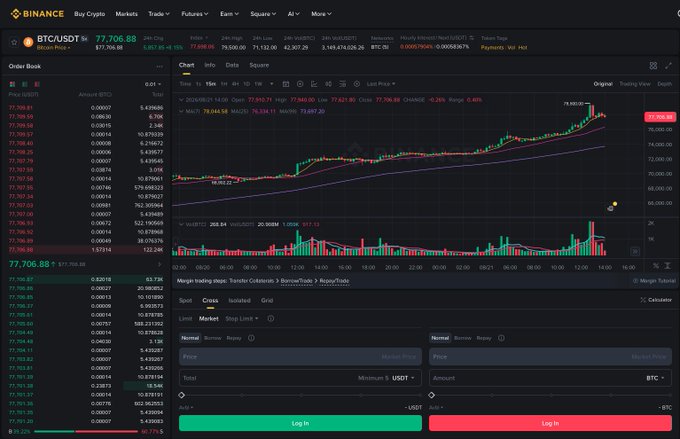Select Repay mode on sell side

point(484,338)
